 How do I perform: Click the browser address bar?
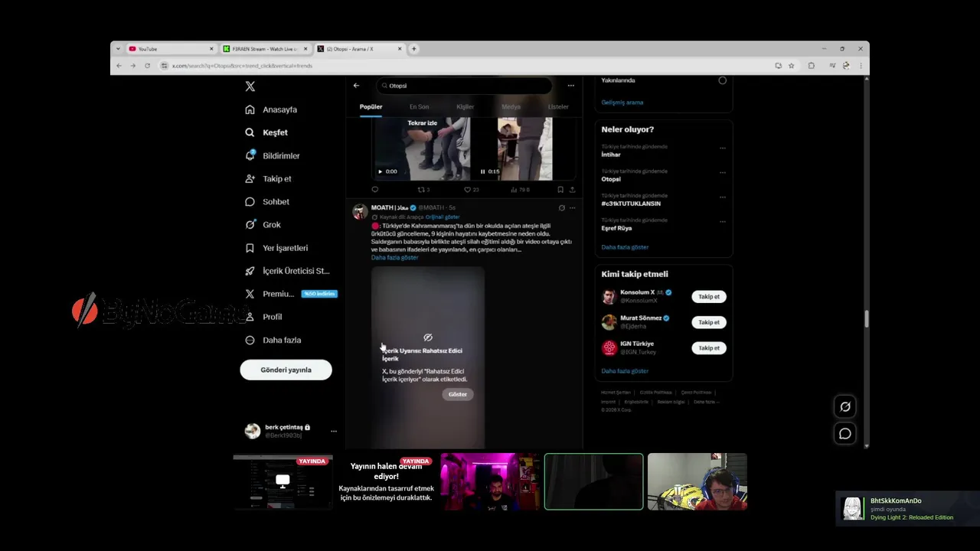click(x=467, y=66)
